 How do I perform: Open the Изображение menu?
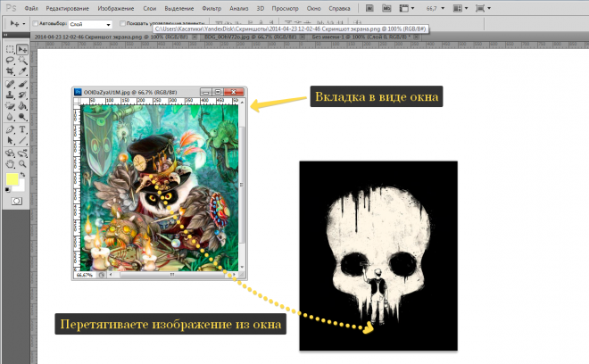(116, 8)
